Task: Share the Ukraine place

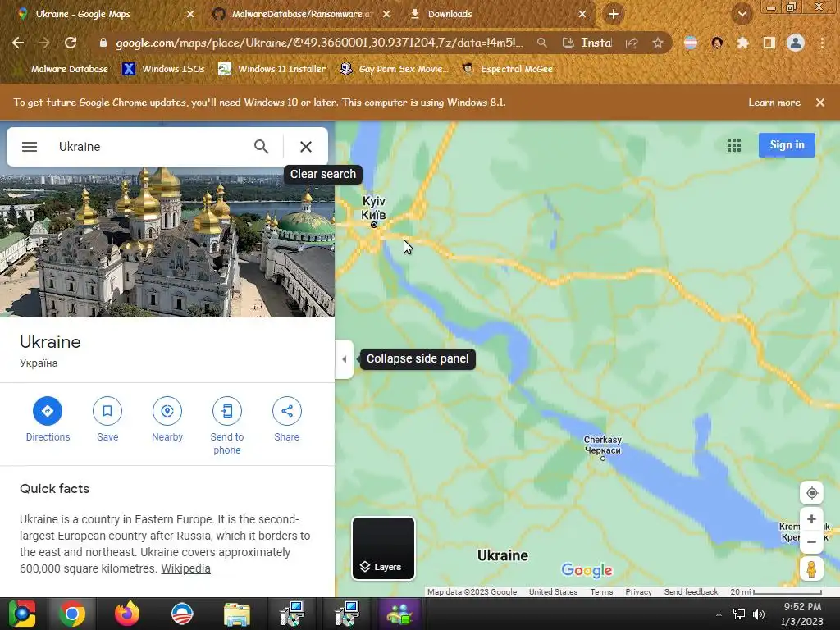Action: coord(286,420)
